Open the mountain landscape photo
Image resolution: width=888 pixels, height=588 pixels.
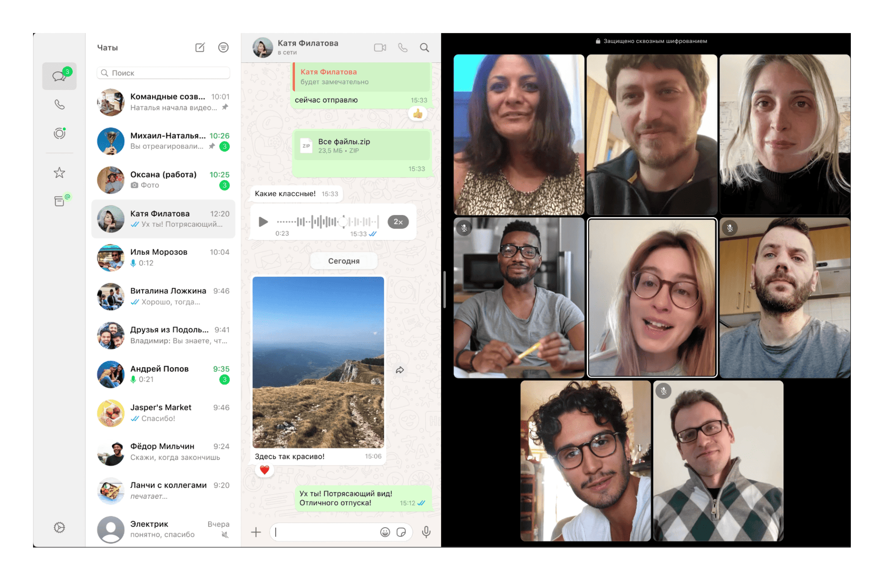click(x=318, y=362)
